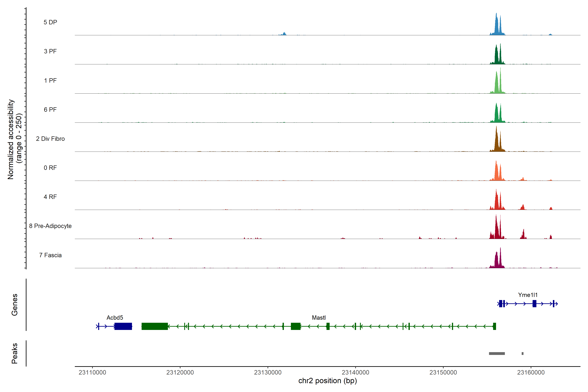This screenshot has width=588, height=392.
Task: Click the 7 Fascia track label
Action: [50, 255]
